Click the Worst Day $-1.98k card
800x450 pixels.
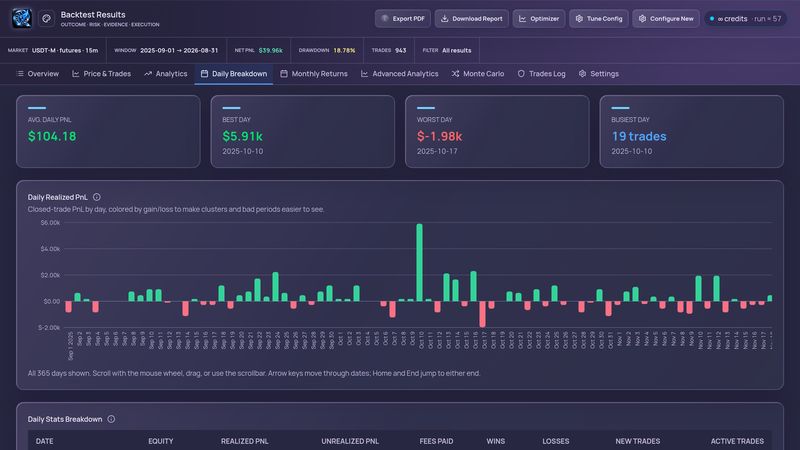click(x=497, y=131)
